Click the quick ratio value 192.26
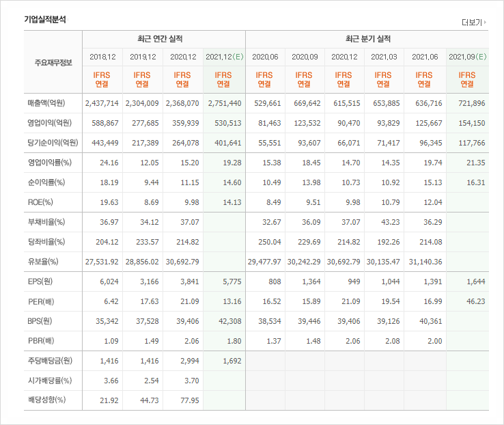 pyautogui.click(x=389, y=242)
